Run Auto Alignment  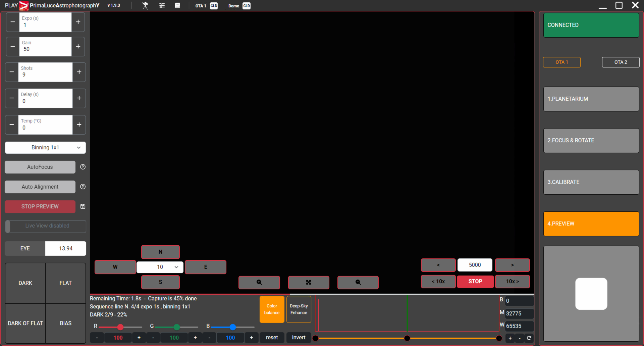point(40,187)
